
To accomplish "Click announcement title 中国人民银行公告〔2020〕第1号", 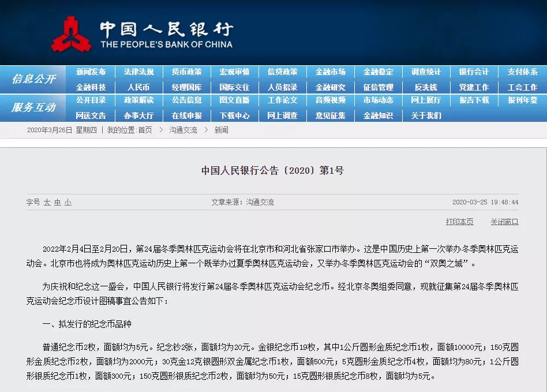I will 272,171.
